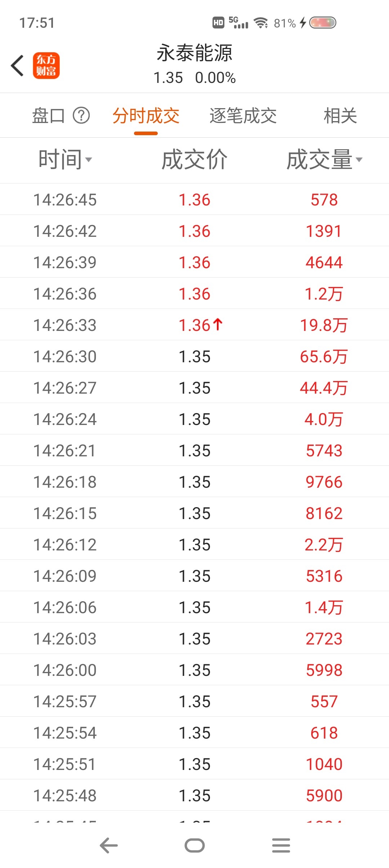The width and height of the screenshot is (389, 868).
Task: Tap the Android back arrow navigation button
Action: click(109, 845)
